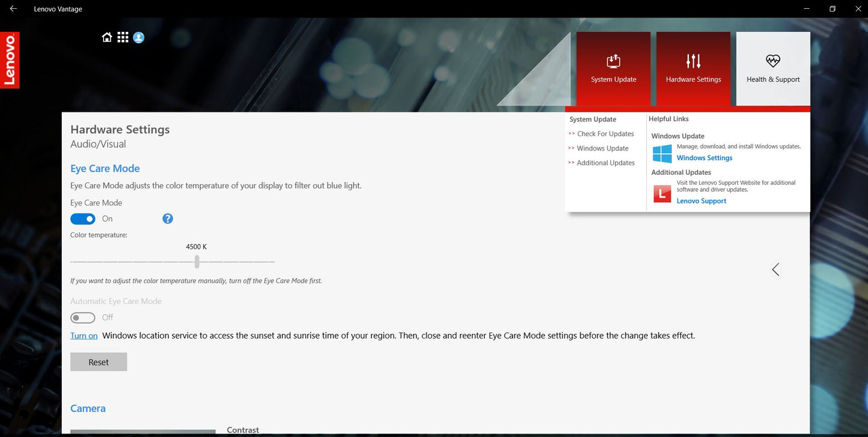Open Eye Care Mode help icon
The image size is (868, 437).
coord(167,218)
